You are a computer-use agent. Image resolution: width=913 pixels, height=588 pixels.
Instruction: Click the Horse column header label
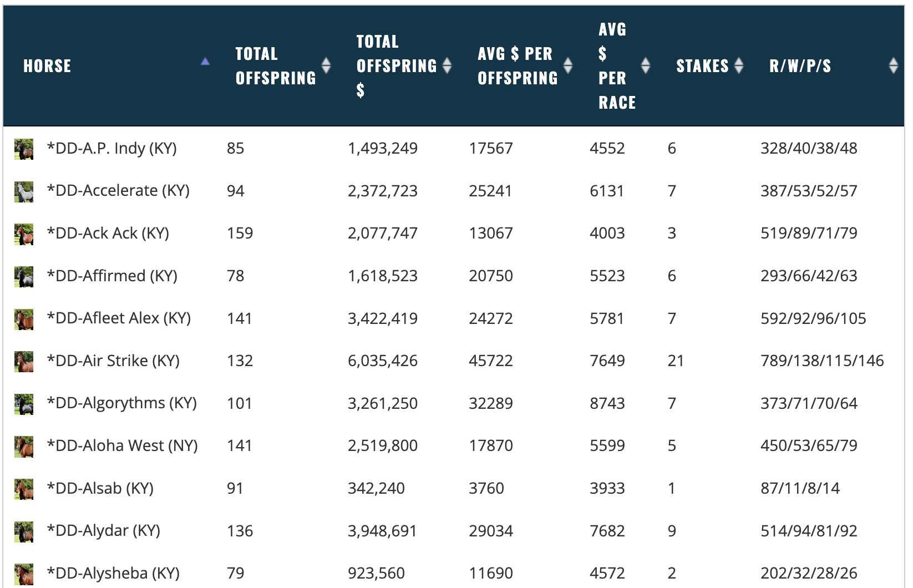pyautogui.click(x=47, y=66)
